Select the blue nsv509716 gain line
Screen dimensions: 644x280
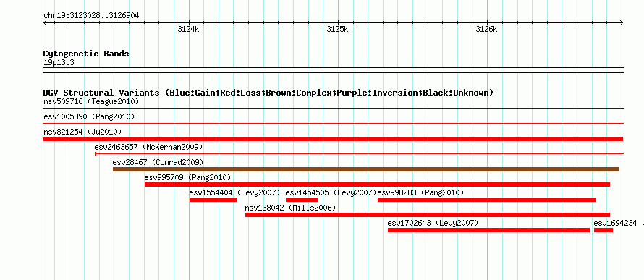point(334,109)
